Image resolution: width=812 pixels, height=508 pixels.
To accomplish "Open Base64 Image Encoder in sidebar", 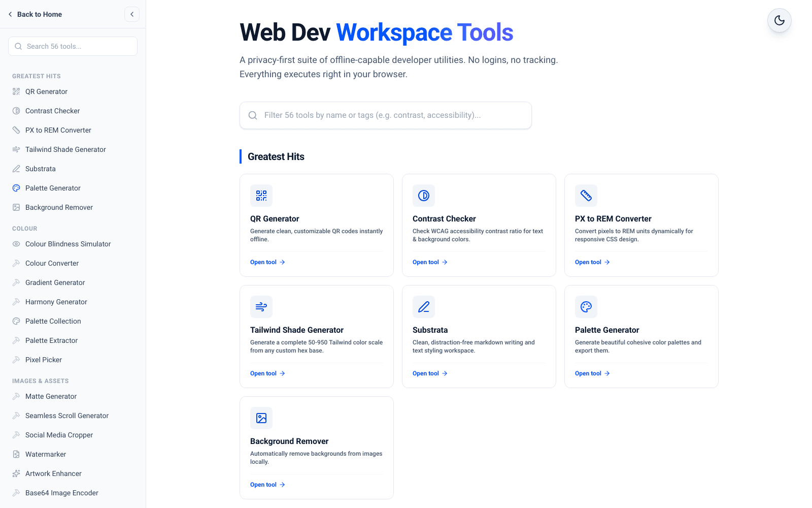I will (x=73, y=493).
